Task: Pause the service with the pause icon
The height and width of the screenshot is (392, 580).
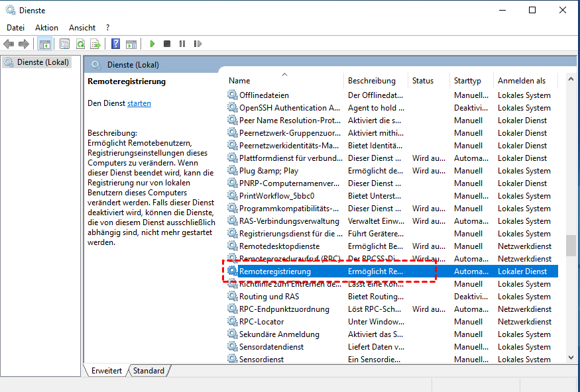Action: click(182, 44)
